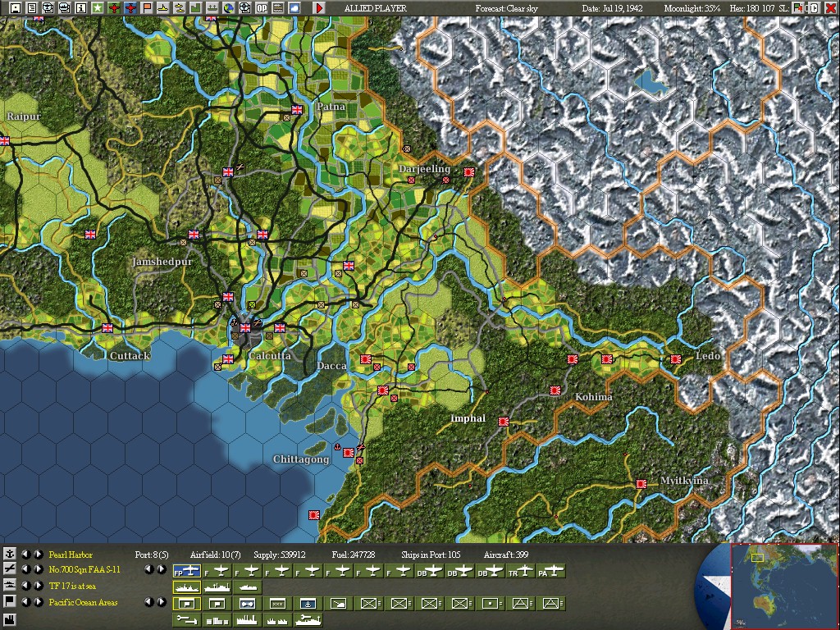Click the save game disk icon
Viewport: 840px width, 630px height.
click(x=15, y=7)
